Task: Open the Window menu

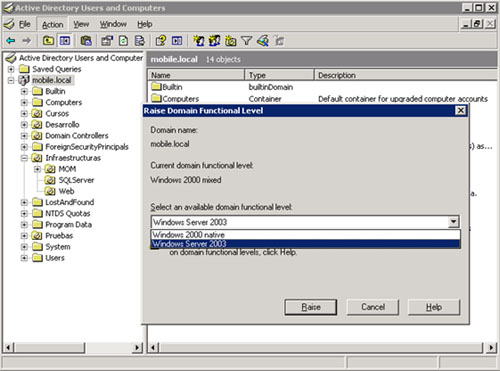Action: click(x=113, y=24)
